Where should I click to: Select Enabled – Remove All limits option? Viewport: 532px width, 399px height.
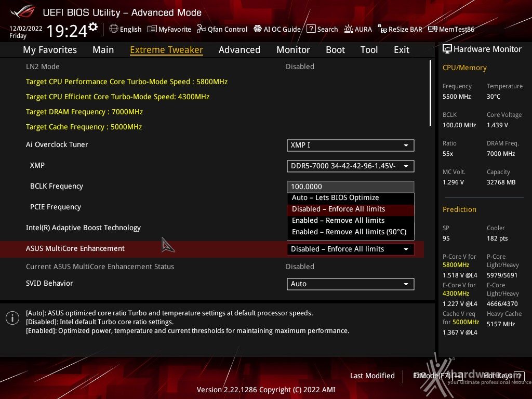pos(351,220)
